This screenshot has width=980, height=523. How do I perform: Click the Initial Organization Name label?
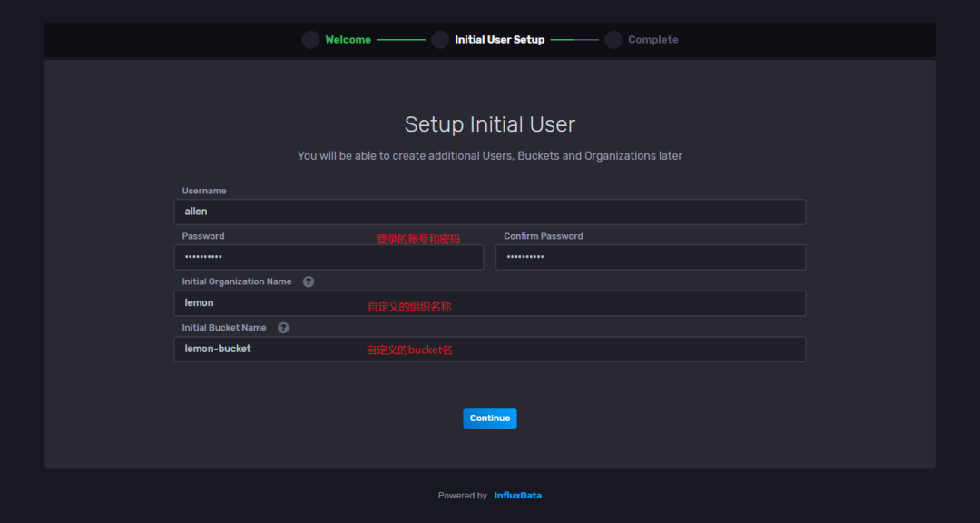tap(237, 282)
